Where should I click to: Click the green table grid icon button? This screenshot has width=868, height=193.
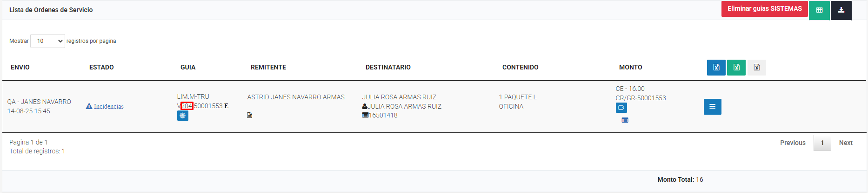[819, 10]
